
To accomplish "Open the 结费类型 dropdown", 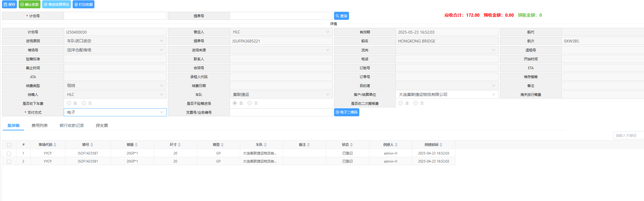I will (x=115, y=86).
